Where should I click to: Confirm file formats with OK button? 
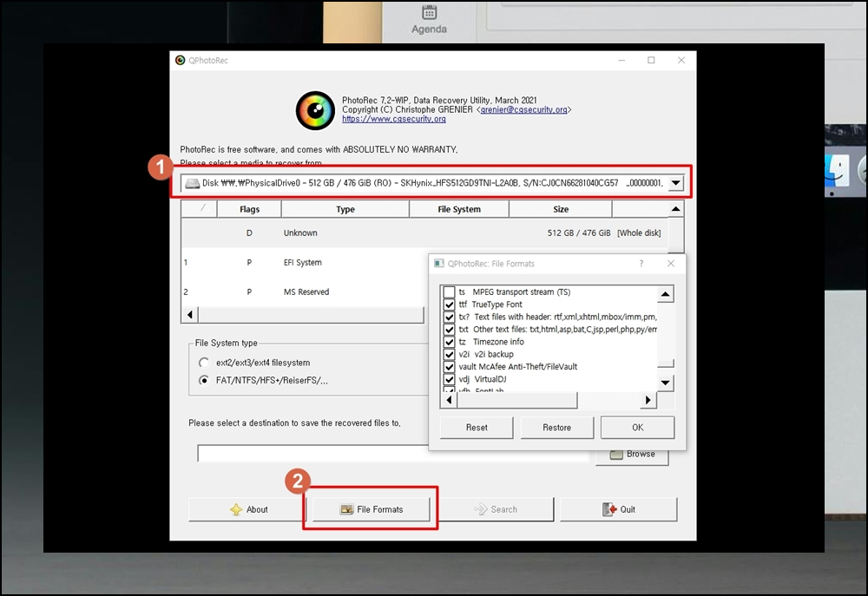[638, 427]
